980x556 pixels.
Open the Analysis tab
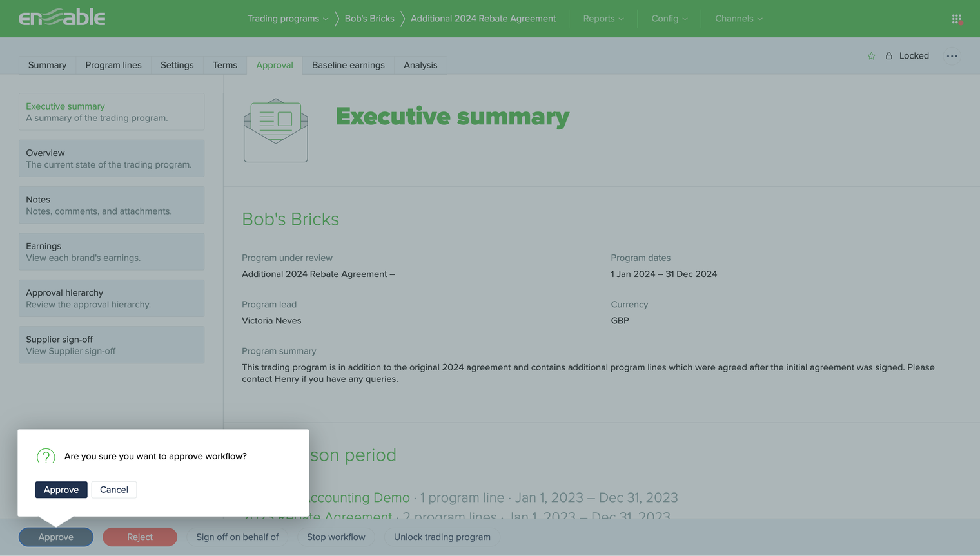coord(420,65)
